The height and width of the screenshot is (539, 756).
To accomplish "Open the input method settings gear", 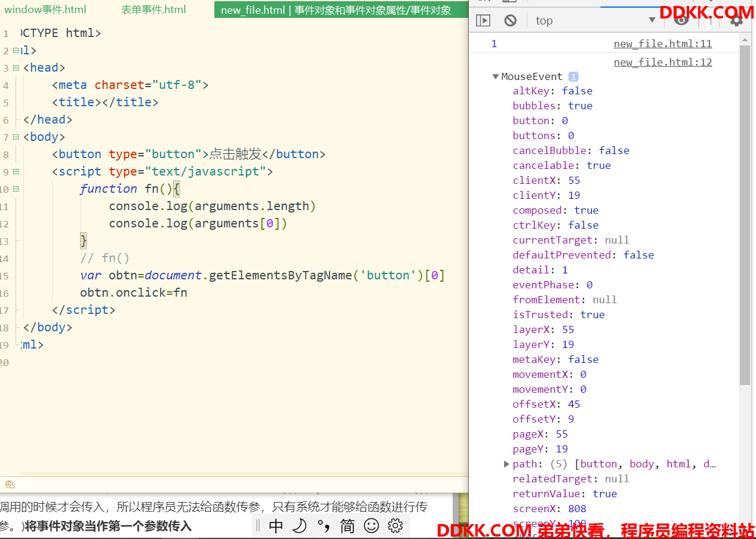I will [395, 526].
